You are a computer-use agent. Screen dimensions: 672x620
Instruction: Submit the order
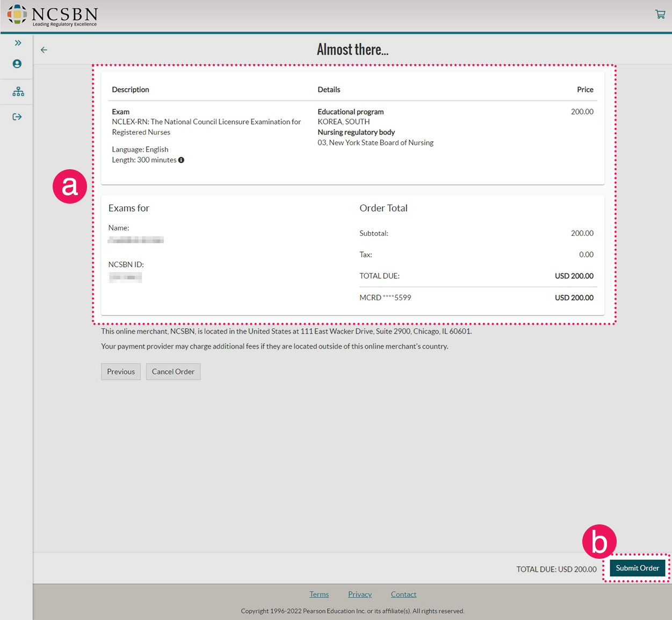click(638, 568)
